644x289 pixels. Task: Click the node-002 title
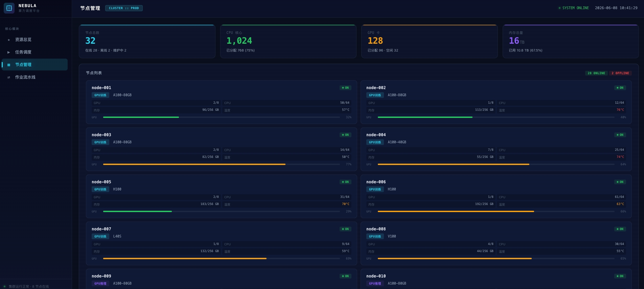376,88
